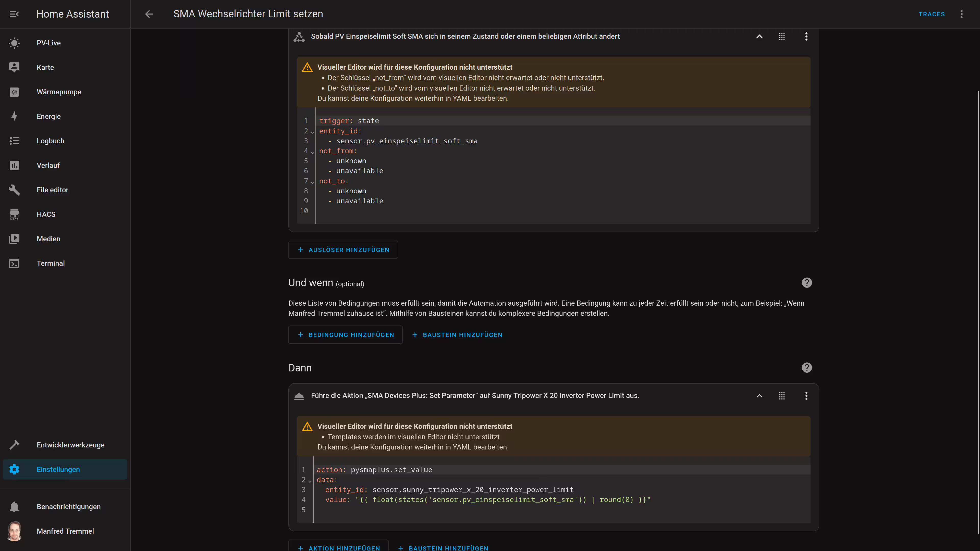
Task: Click the HACS store icon
Action: coord(14,214)
